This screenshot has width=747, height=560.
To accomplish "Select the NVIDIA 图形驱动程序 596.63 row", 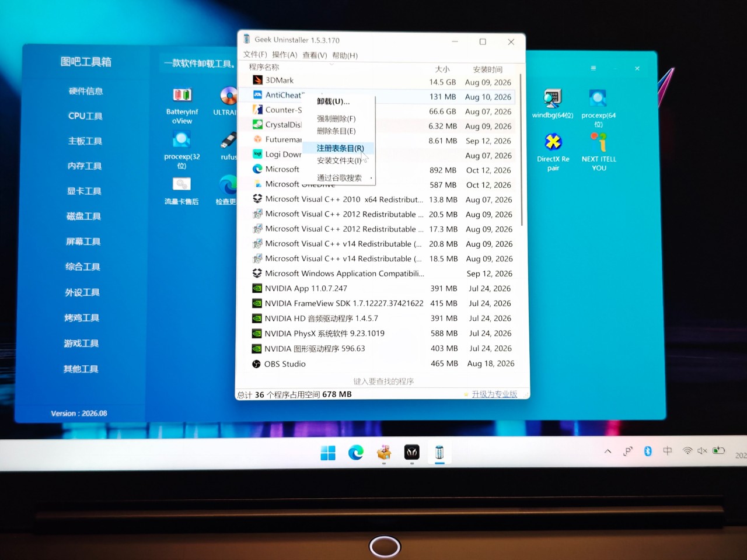I will click(x=383, y=349).
